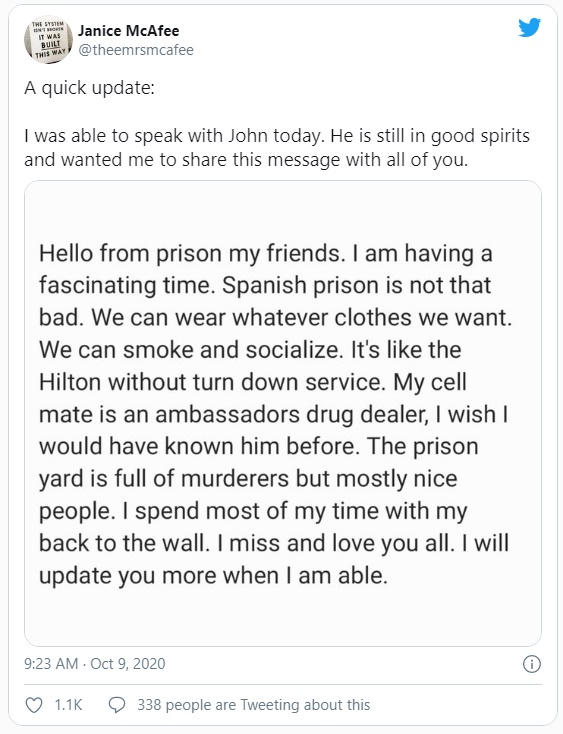Image resolution: width=563 pixels, height=734 pixels.
Task: Click the 'speak with John today' tweet line
Action: (277, 136)
